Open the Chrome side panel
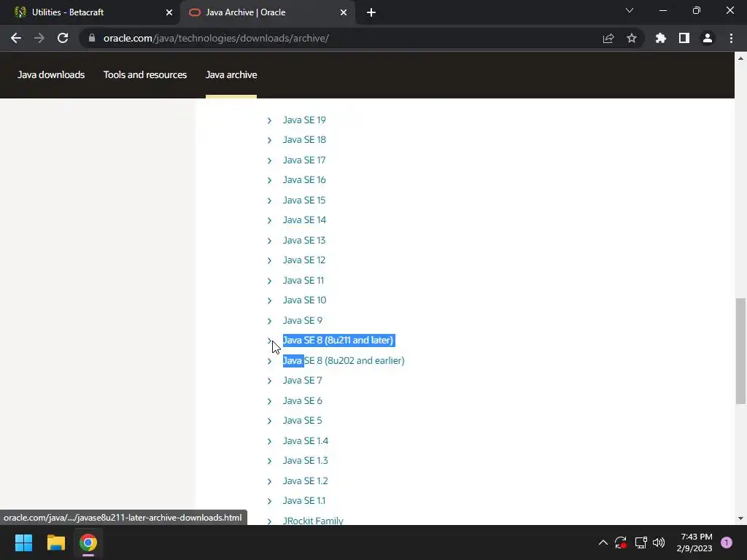 point(684,38)
